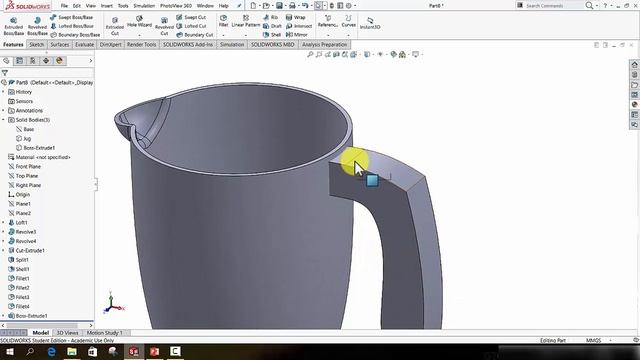The width and height of the screenshot is (640, 360).
Task: Click the New document icon
Action: (x=253, y=6)
